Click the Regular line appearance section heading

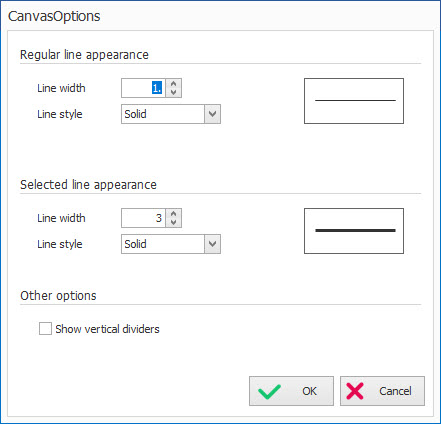pyautogui.click(x=84, y=55)
